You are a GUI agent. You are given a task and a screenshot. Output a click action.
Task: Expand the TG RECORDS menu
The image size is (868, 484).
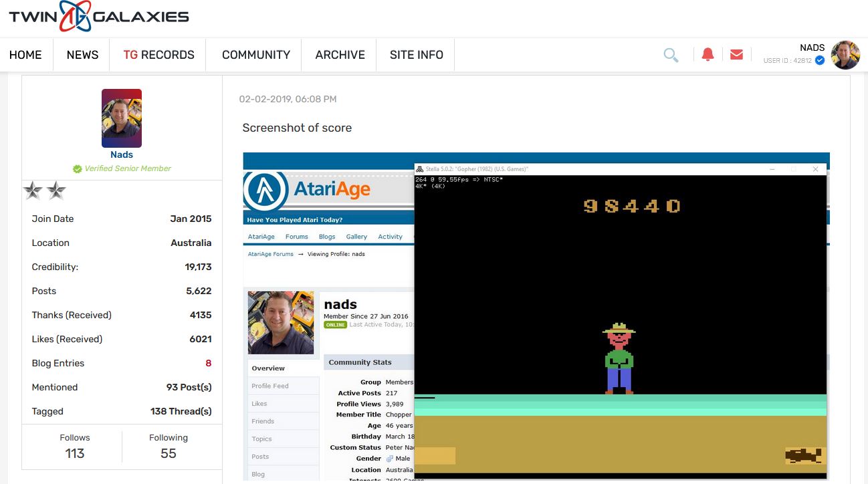[x=158, y=55]
